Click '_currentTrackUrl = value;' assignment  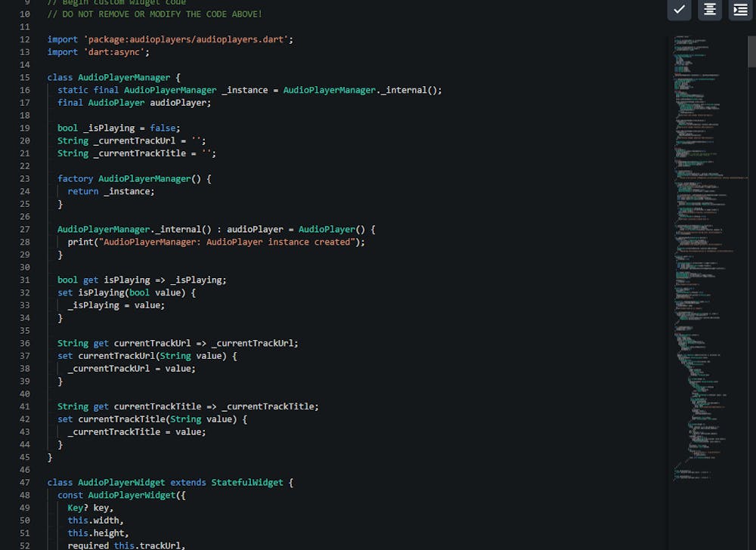pos(132,369)
